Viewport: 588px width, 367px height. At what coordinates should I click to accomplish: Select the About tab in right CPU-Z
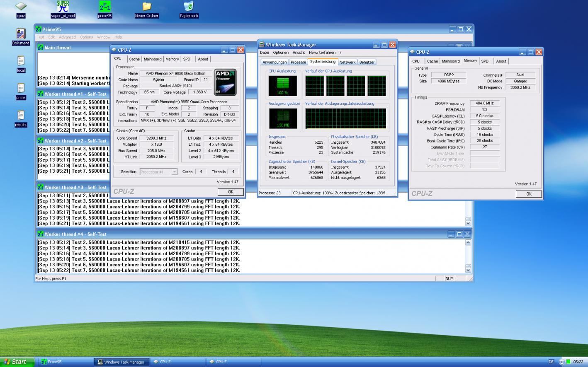coord(501,61)
